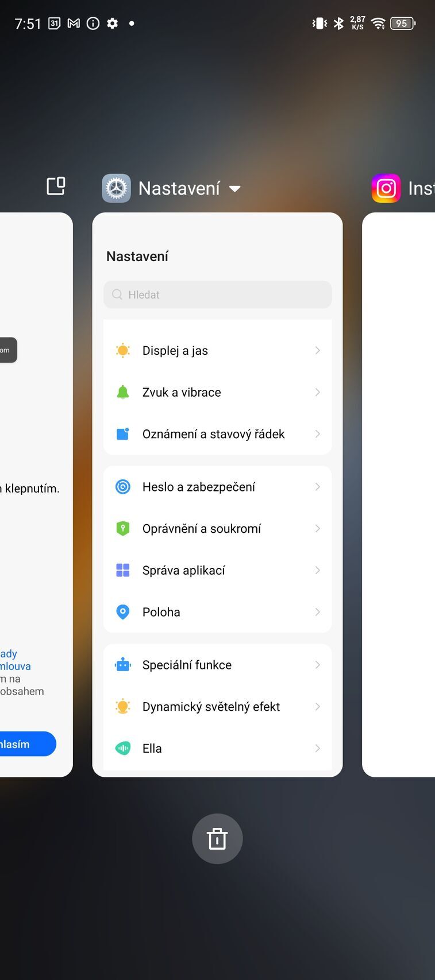
Task: Click the Ella assistant icon
Action: click(123, 748)
